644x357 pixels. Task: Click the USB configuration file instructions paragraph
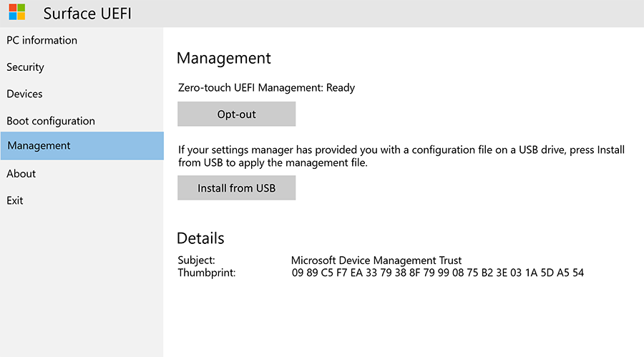(x=401, y=157)
